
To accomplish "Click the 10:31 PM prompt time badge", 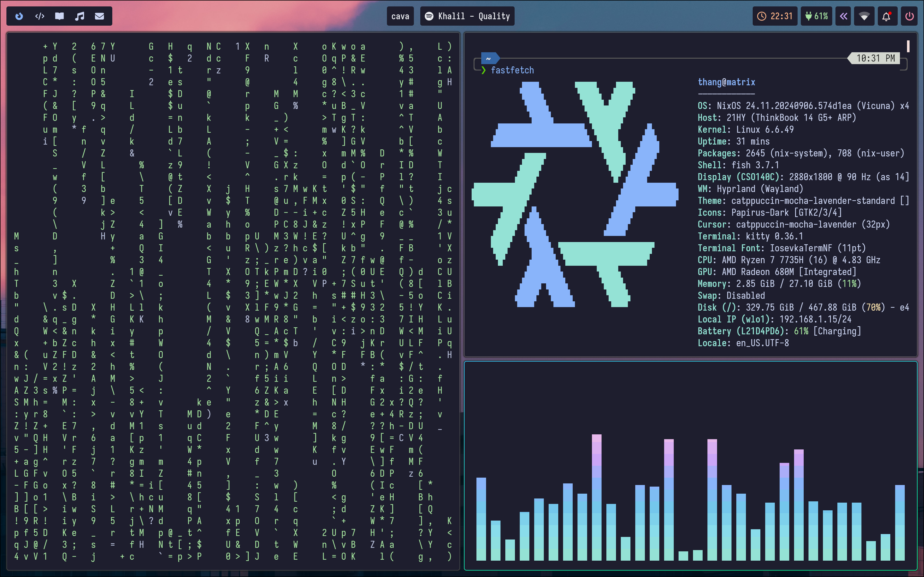I will pos(875,58).
